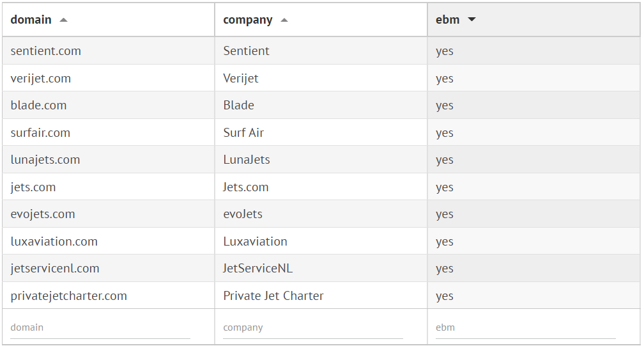Select the jets.com domain cell

coord(33,187)
